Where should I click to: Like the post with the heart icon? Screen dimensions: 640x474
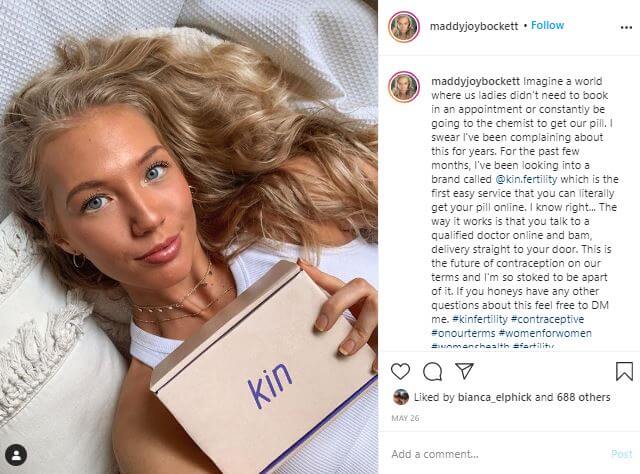tap(400, 371)
